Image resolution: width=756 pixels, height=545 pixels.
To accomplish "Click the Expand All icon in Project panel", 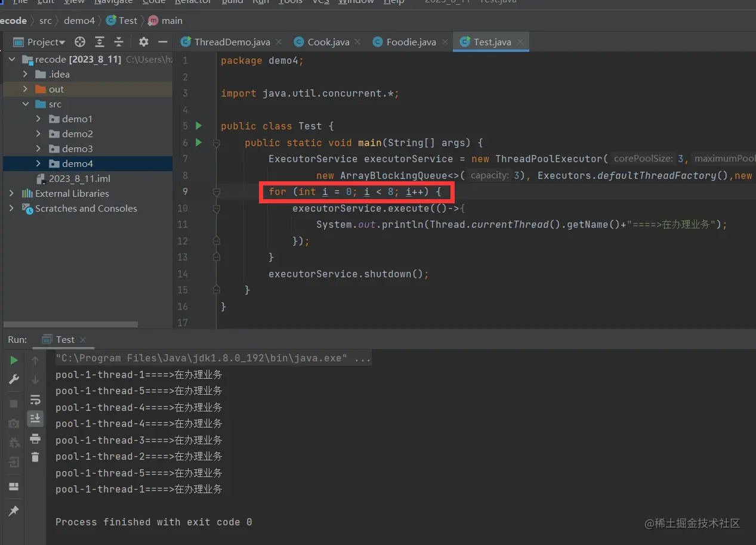I will point(100,42).
